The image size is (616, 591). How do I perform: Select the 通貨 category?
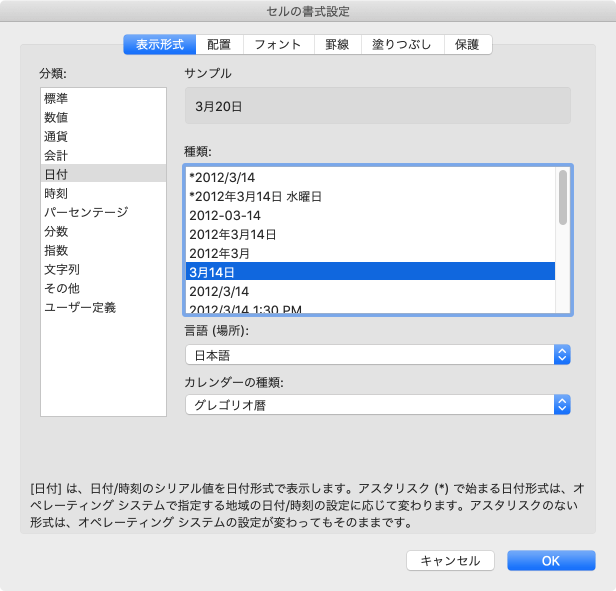click(x=56, y=137)
